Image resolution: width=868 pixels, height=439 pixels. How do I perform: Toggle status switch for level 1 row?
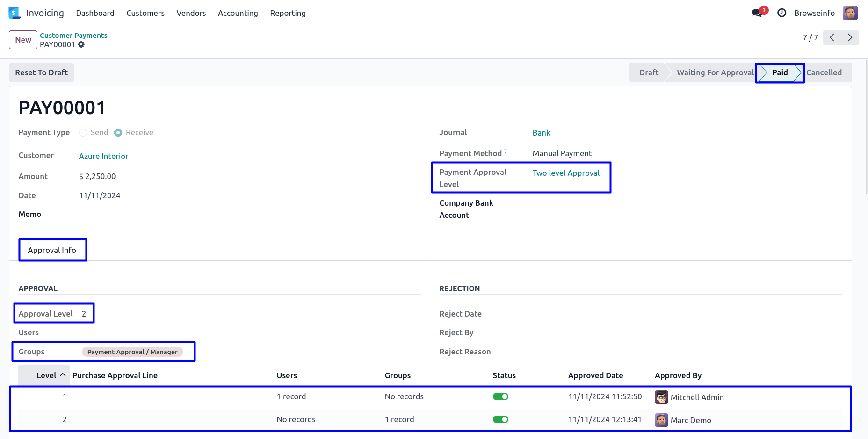500,397
